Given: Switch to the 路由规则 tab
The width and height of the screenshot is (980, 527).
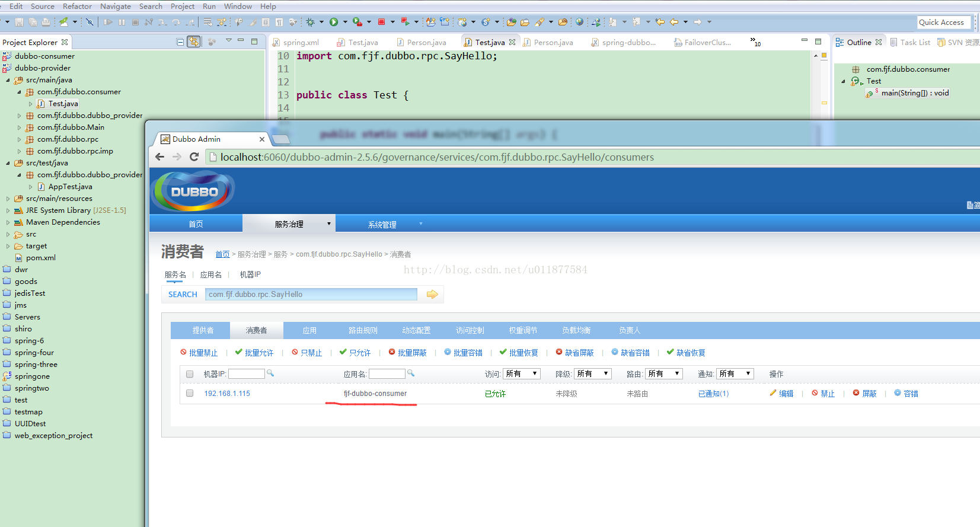Looking at the screenshot, I should click(x=363, y=330).
